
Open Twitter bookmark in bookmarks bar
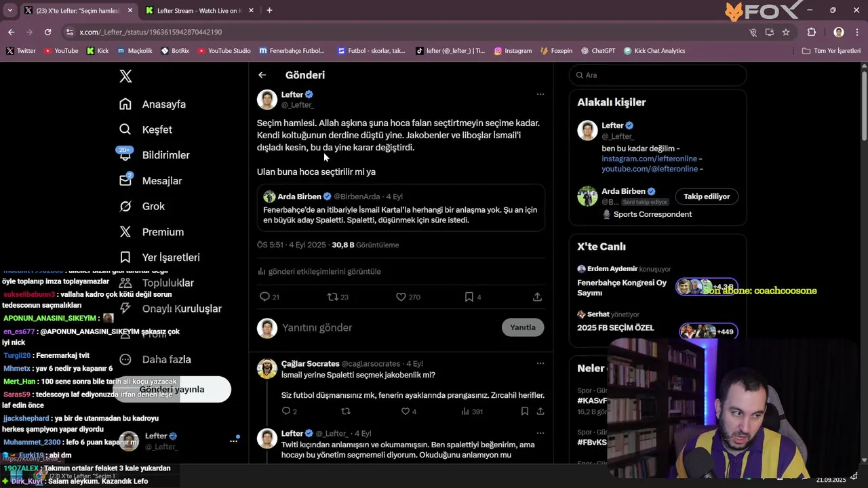tap(21, 51)
